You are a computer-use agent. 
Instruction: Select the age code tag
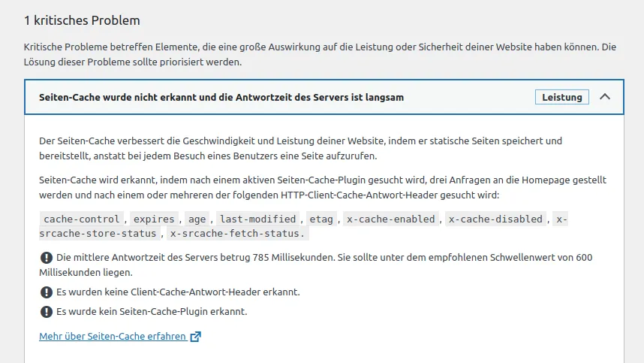coord(197,219)
